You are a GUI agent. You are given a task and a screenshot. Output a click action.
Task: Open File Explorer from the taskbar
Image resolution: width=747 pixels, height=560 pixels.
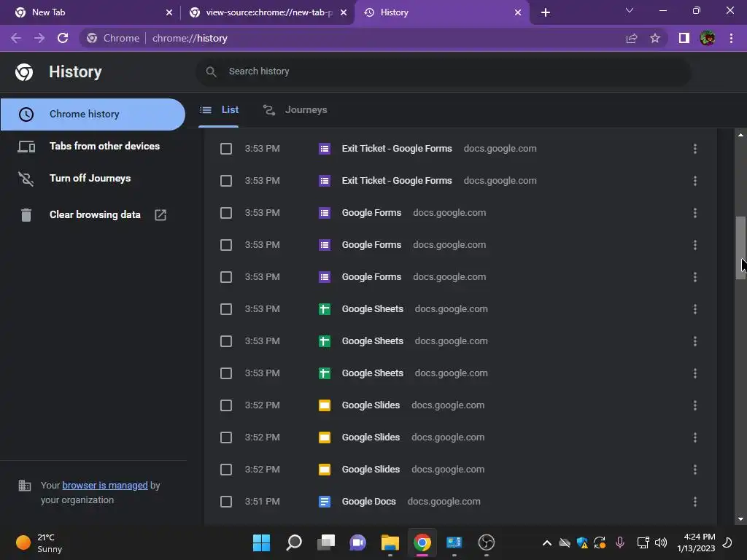pyautogui.click(x=390, y=542)
